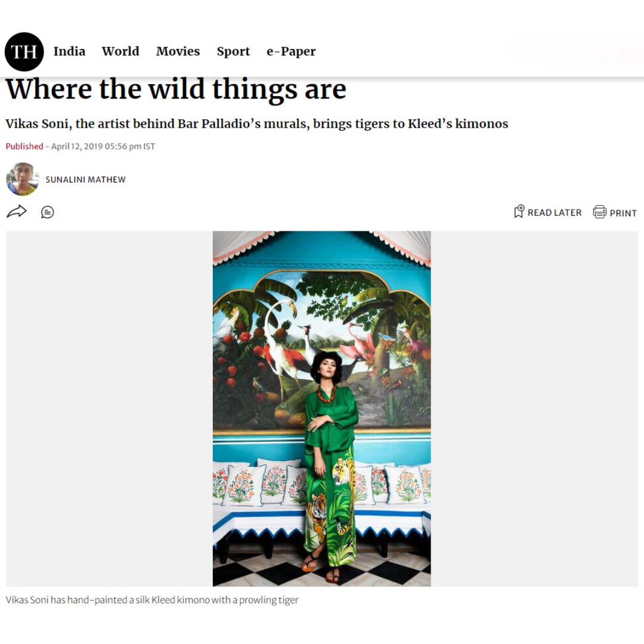Click The Hindu TH logo
This screenshot has width=644, height=644.
click(x=24, y=52)
